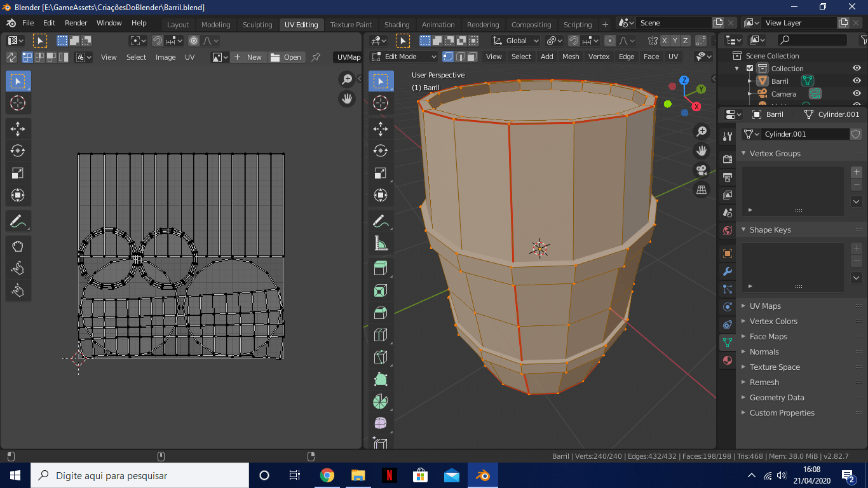Open the Material properties tab
The image size is (868, 488).
click(x=728, y=360)
